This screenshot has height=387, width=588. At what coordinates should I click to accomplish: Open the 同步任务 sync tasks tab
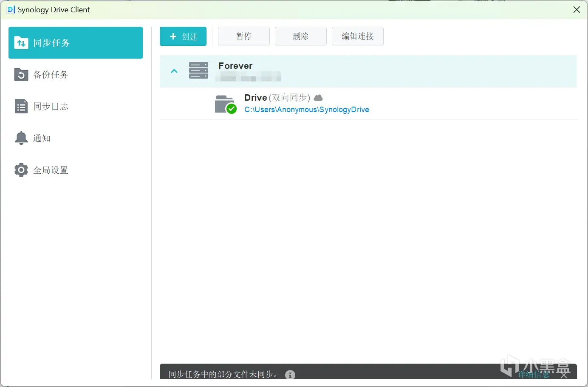(x=76, y=42)
